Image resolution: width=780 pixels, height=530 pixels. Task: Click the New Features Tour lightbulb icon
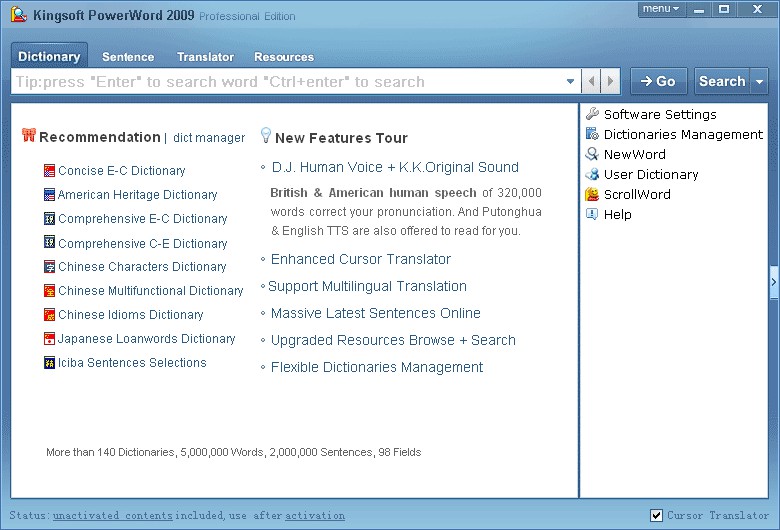(266, 135)
